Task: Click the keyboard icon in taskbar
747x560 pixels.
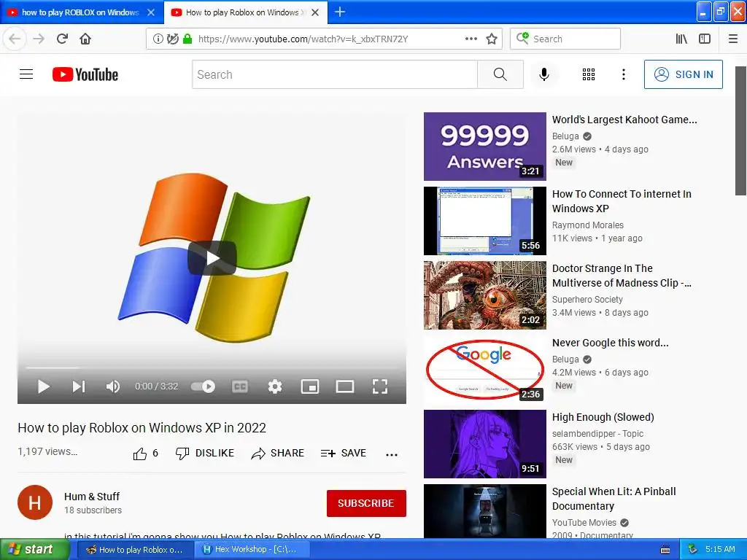Action: pyautogui.click(x=665, y=550)
